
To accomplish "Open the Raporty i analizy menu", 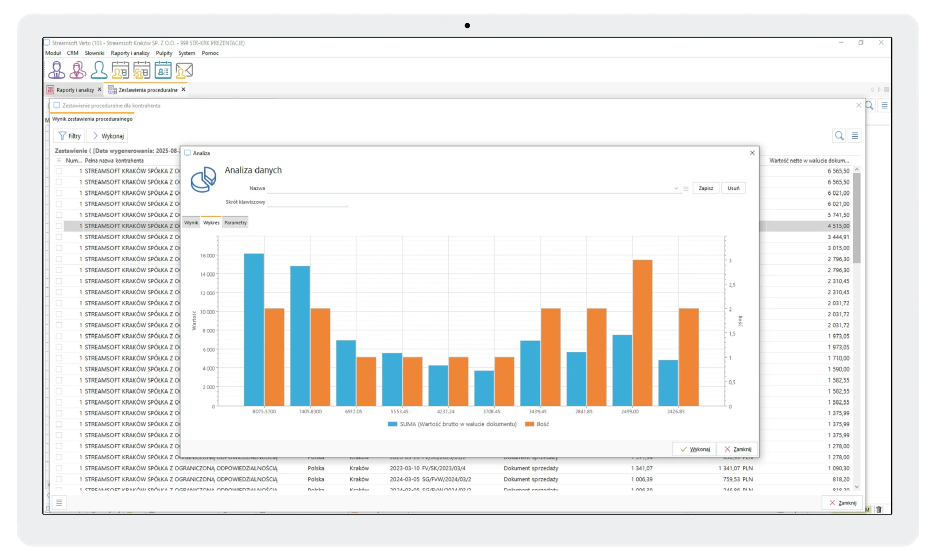I will point(130,53).
